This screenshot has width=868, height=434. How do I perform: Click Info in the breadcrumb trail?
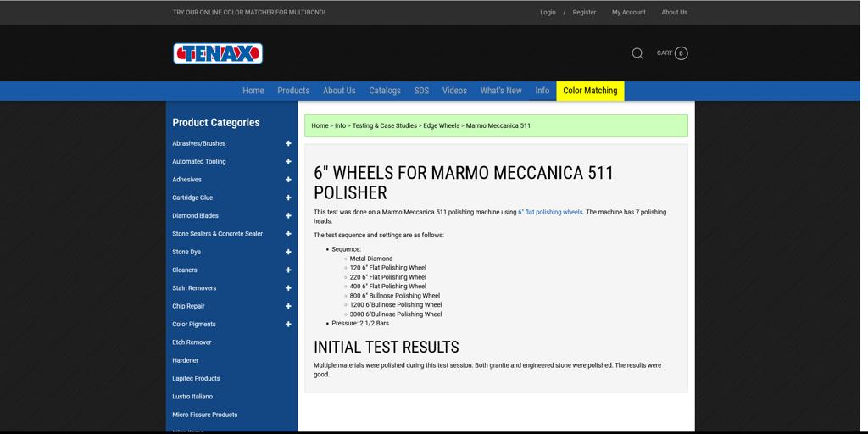pos(341,125)
